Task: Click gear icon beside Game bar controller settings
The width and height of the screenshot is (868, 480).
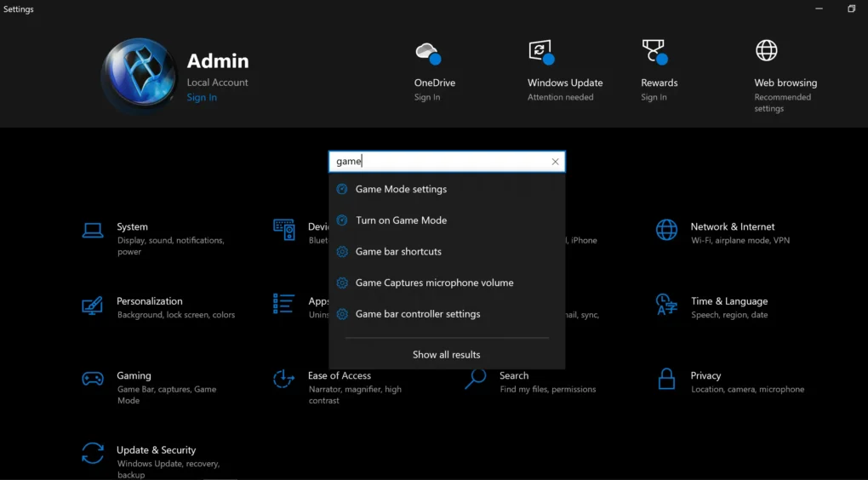Action: 342,314
